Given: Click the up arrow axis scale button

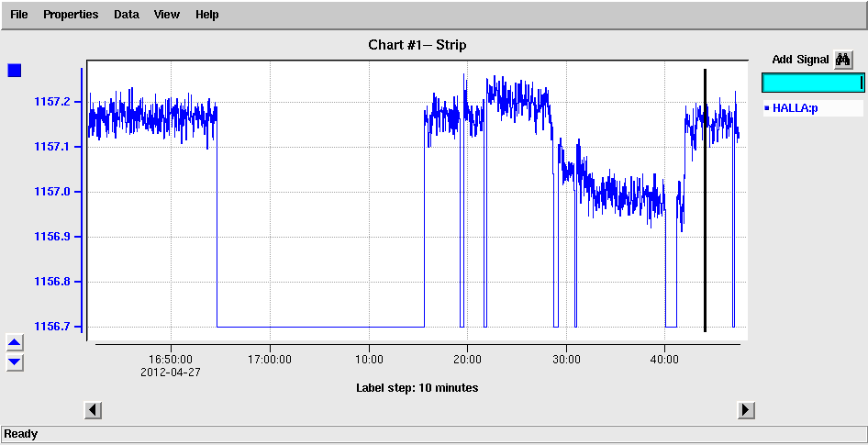Looking at the screenshot, I should [x=15, y=343].
